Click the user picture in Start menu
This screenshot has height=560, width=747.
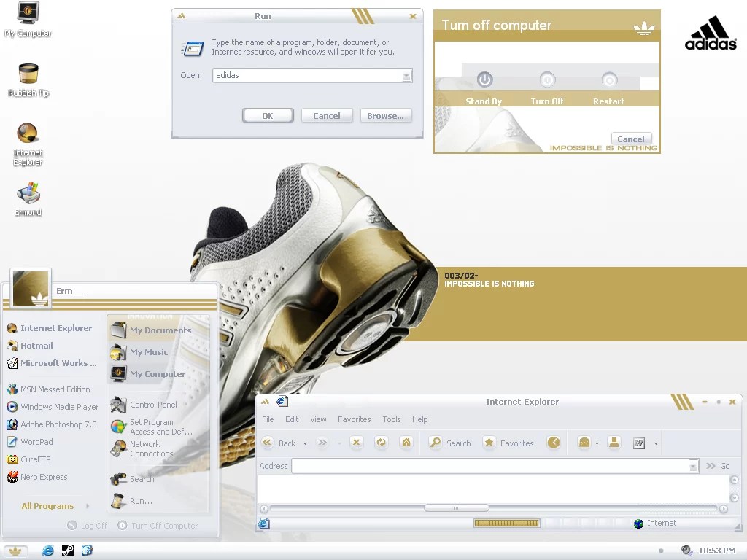31,289
